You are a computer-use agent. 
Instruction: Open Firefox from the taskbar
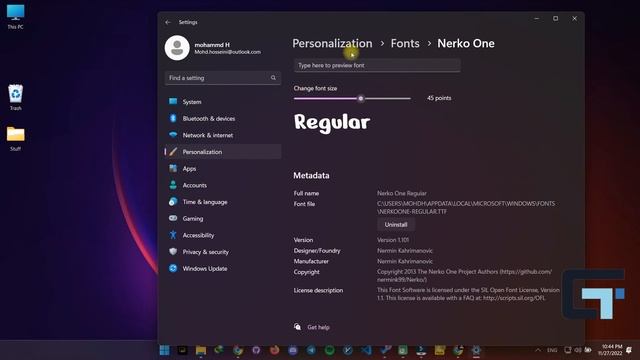coord(275,350)
